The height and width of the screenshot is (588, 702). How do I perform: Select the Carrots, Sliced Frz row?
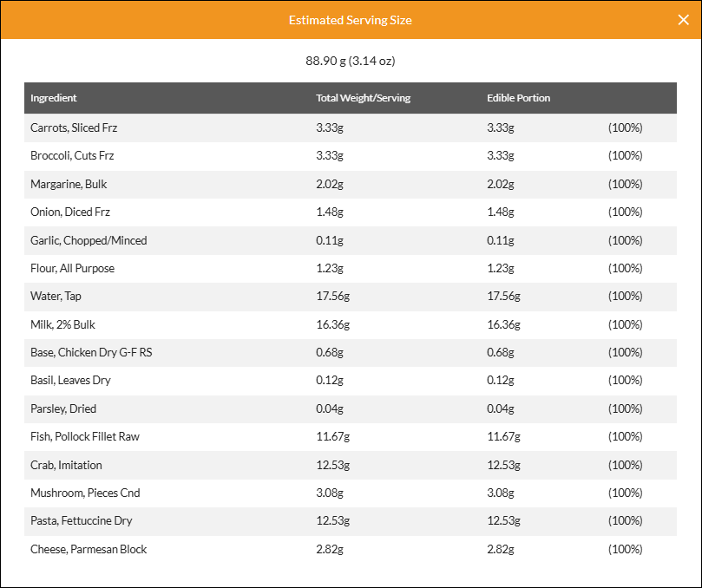351,128
